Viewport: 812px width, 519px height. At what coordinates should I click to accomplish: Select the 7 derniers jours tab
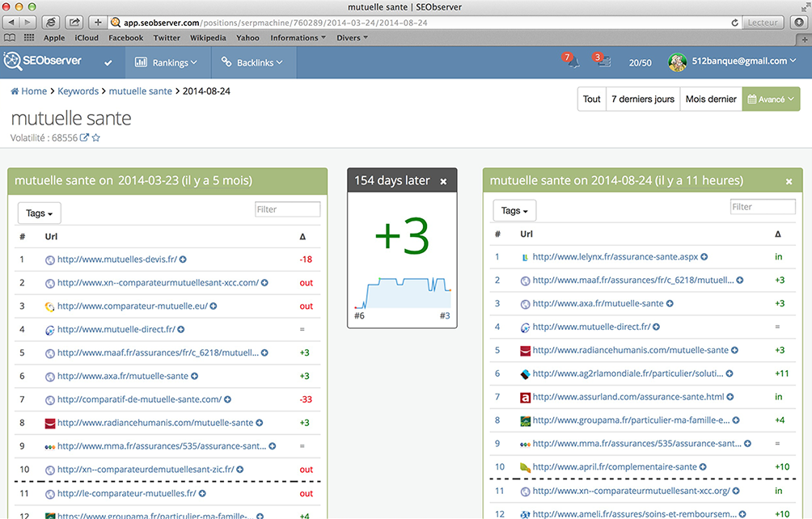click(642, 99)
